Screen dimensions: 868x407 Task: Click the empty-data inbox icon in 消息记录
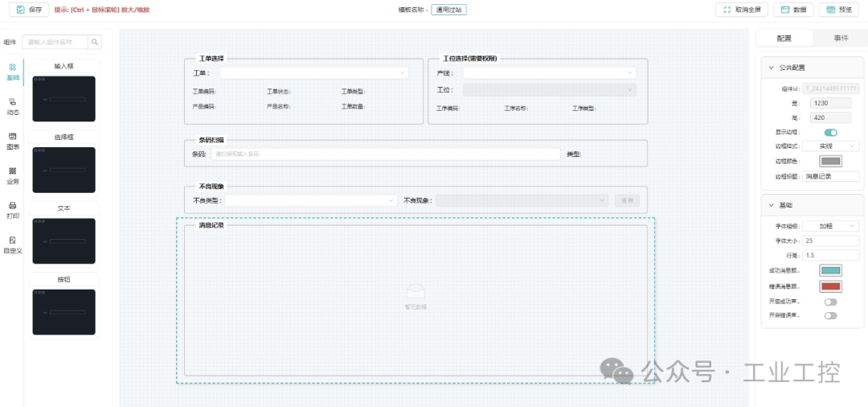(416, 291)
